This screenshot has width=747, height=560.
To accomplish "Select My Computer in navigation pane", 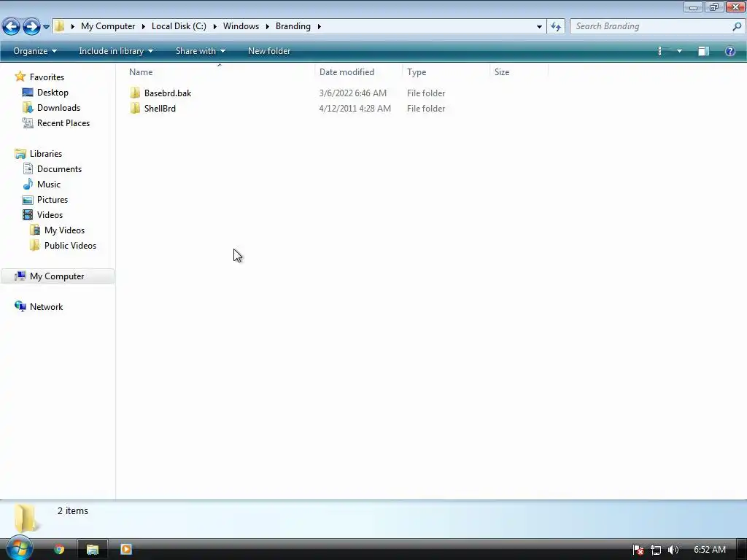I will [x=57, y=276].
